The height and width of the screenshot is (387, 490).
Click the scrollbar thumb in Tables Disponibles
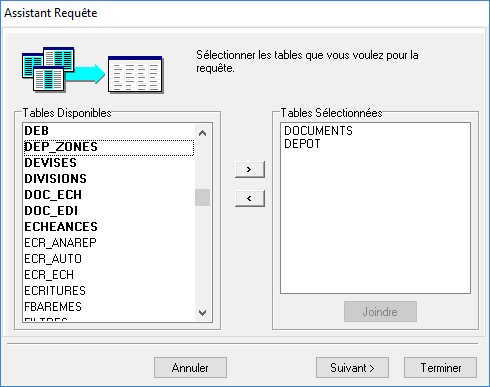coord(202,197)
